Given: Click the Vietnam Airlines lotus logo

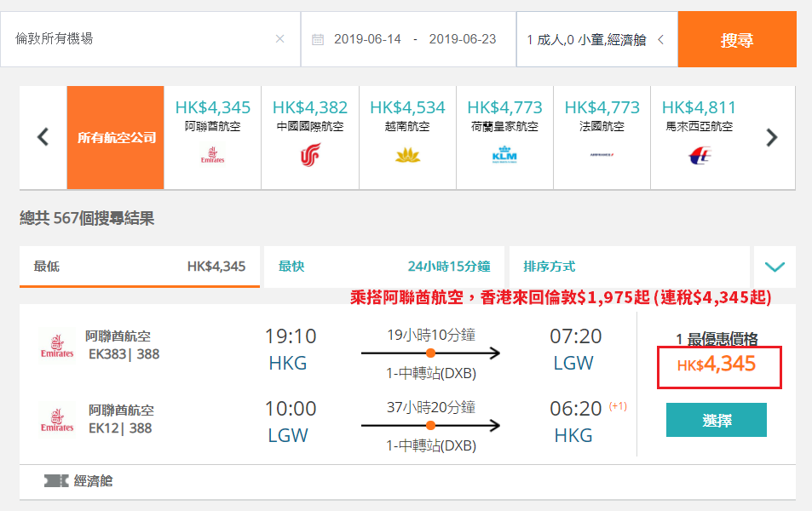Looking at the screenshot, I should pos(407,155).
